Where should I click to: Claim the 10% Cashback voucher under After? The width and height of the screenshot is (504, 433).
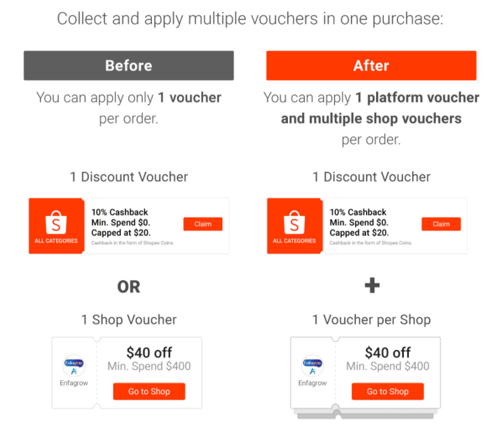441,224
